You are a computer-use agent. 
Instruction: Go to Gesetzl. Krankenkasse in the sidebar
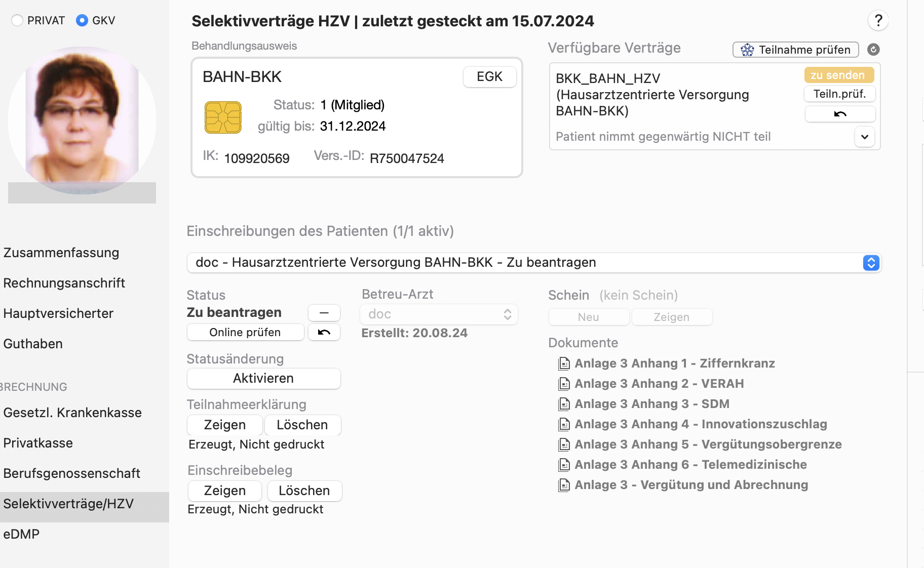point(72,413)
